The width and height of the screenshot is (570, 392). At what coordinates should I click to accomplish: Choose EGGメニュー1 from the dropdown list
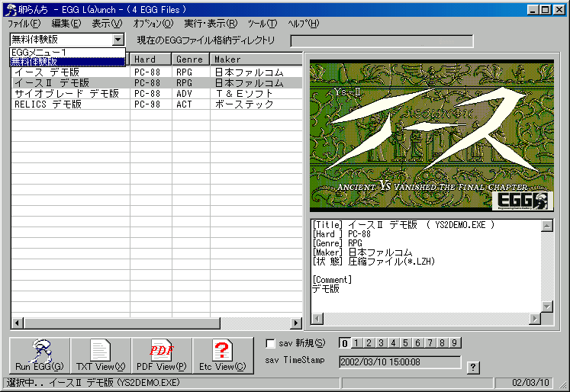pos(67,53)
